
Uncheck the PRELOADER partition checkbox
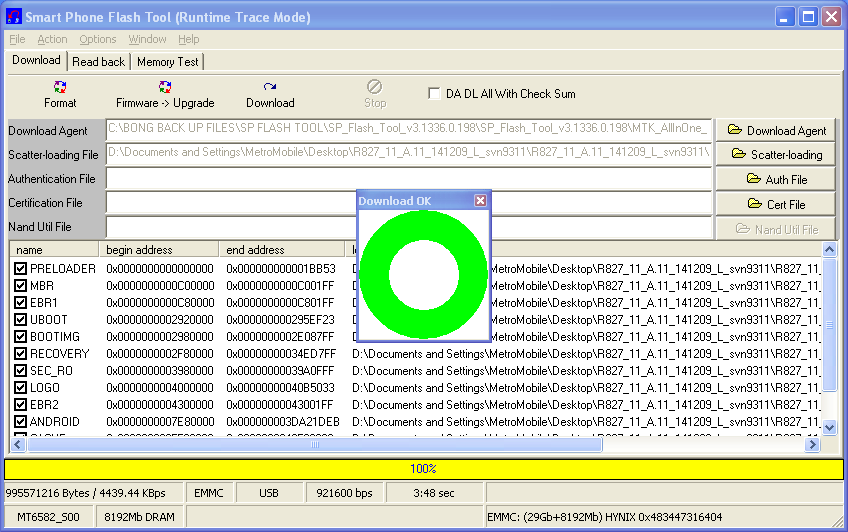click(21, 269)
